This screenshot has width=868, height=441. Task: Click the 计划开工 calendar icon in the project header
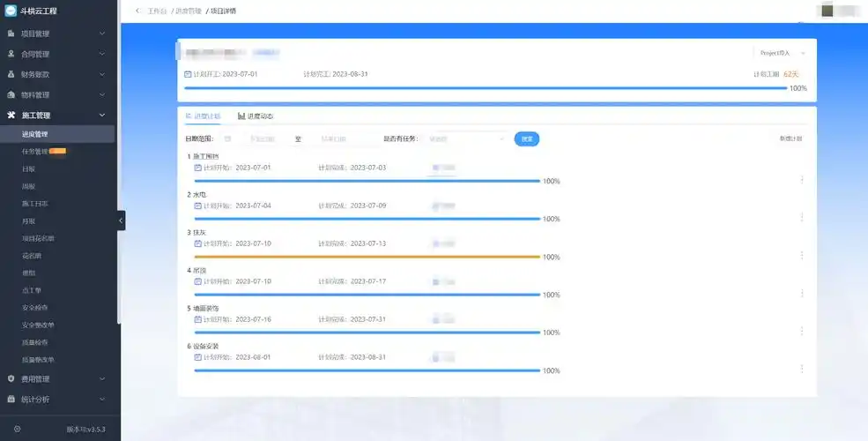pos(188,74)
